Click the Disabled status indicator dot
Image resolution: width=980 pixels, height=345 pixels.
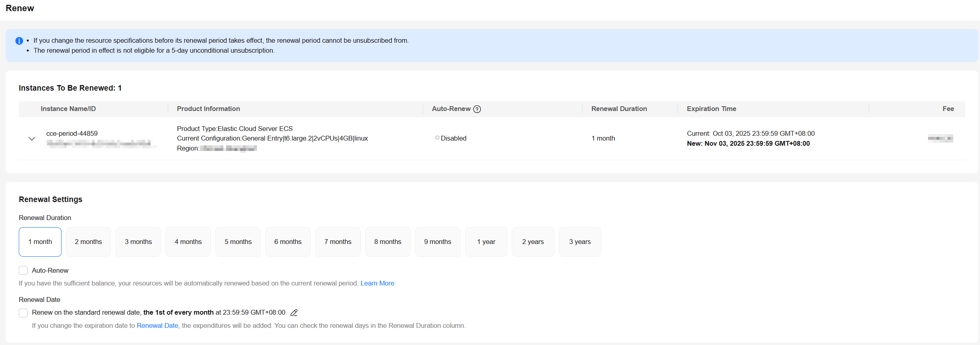click(x=437, y=138)
